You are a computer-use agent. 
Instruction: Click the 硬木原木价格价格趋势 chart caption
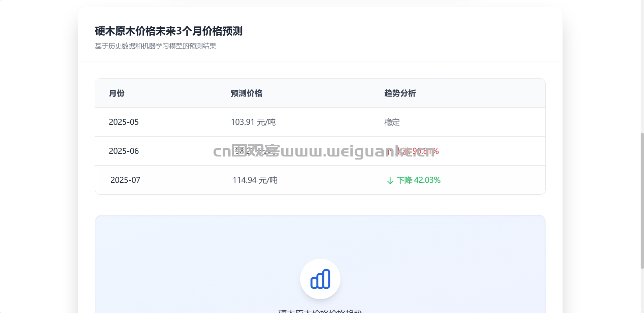click(x=320, y=311)
